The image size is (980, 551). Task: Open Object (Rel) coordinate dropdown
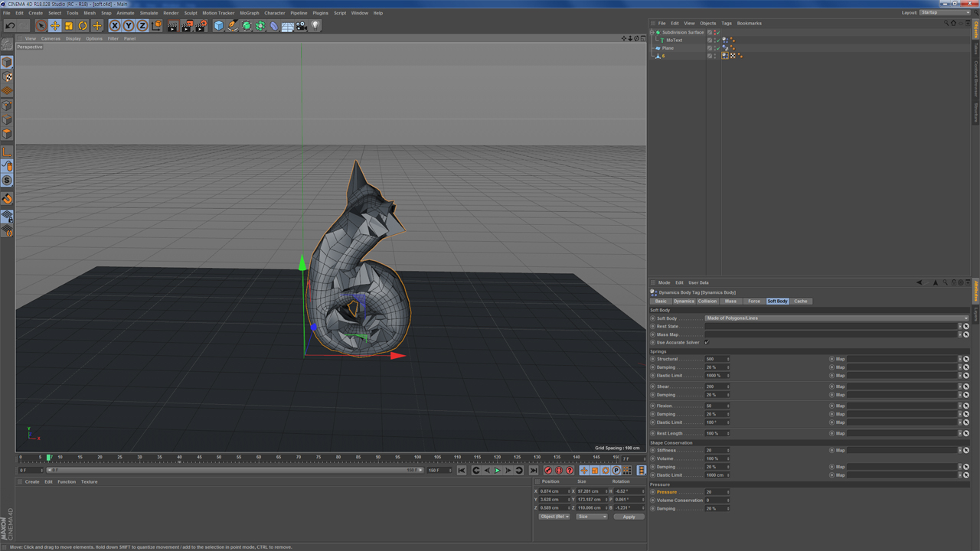[x=554, y=517]
